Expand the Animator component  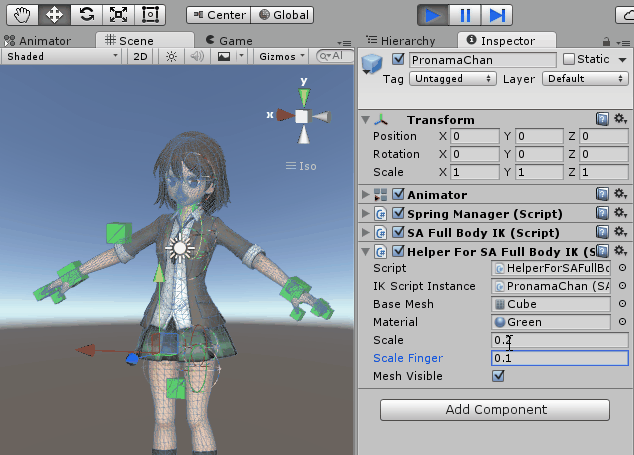(366, 195)
